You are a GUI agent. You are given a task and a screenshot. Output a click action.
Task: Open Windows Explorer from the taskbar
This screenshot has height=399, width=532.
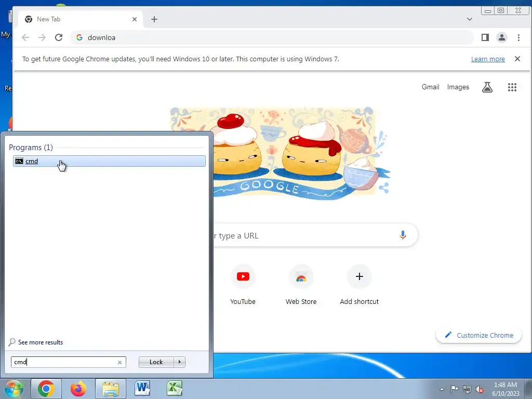pos(111,389)
